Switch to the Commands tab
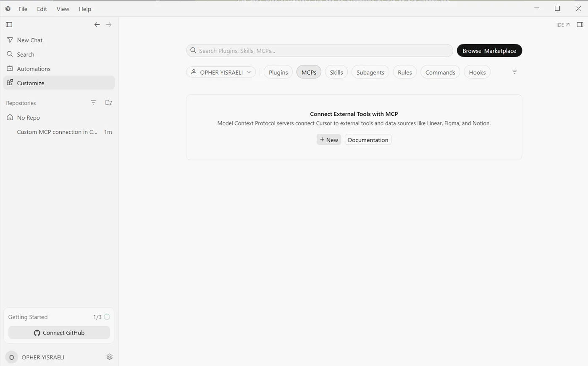The image size is (588, 366). tap(440, 72)
